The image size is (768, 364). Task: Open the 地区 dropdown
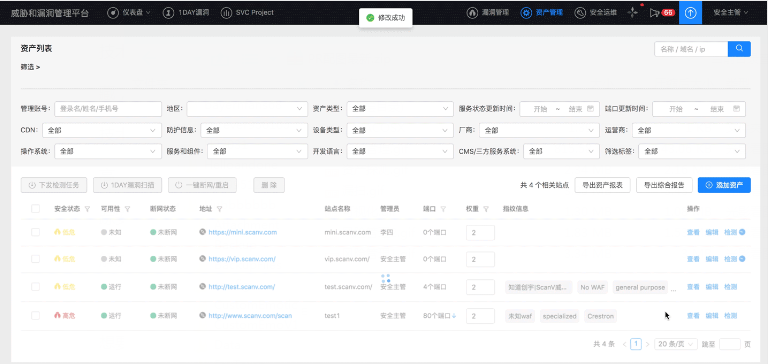[247, 109]
